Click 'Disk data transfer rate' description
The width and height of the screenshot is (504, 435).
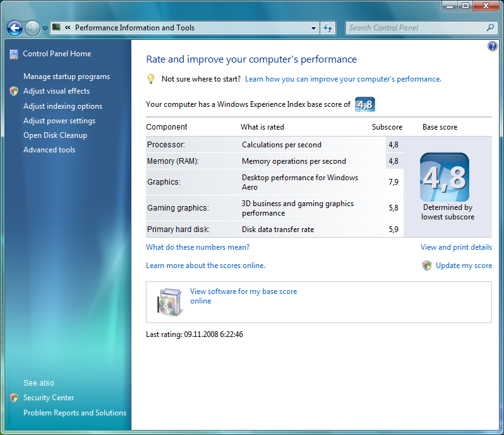pyautogui.click(x=278, y=230)
